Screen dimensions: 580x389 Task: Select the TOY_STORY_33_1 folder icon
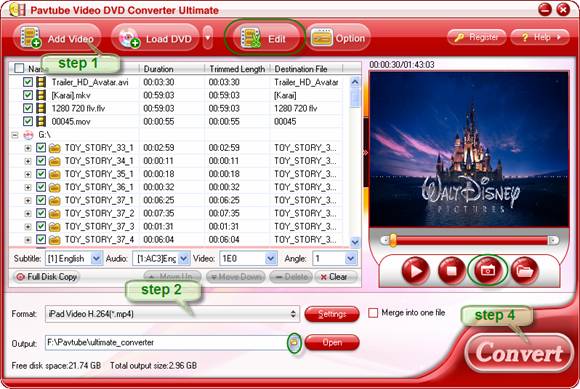click(x=54, y=148)
